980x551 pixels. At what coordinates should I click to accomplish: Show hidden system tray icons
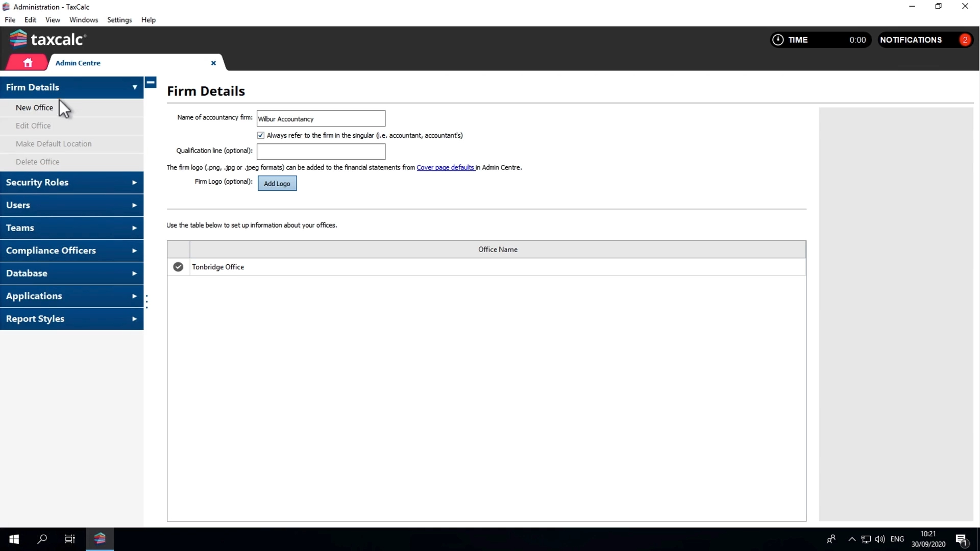click(x=851, y=539)
